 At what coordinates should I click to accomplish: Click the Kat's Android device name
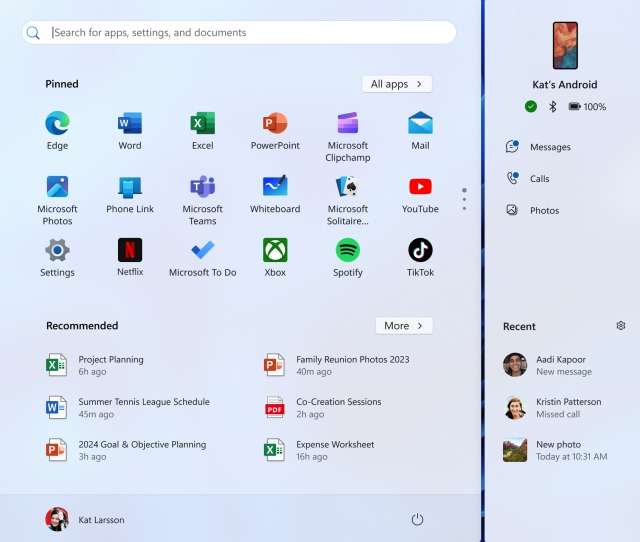pyautogui.click(x=565, y=84)
